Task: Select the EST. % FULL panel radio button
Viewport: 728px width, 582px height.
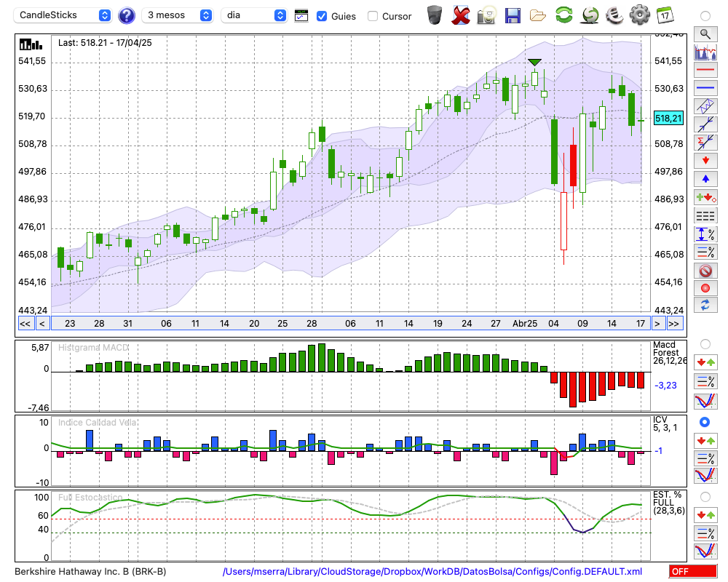Action: coord(705,497)
